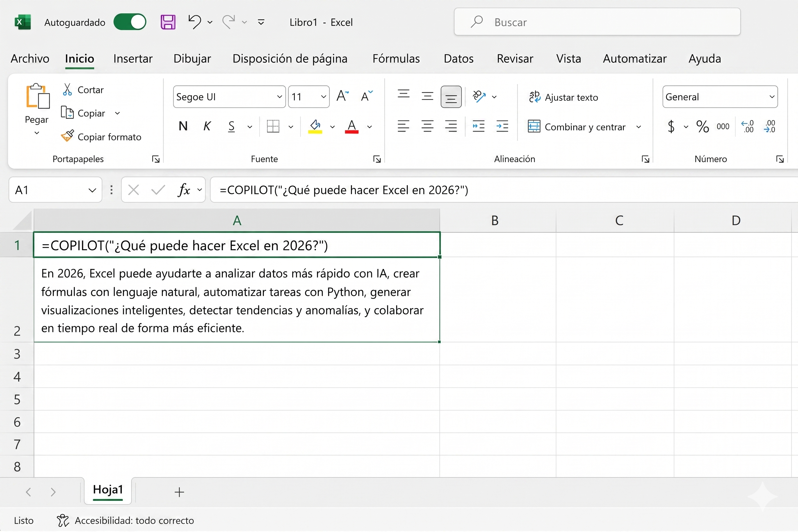
Task: Open the font color dropdown arrow
Action: click(x=370, y=127)
